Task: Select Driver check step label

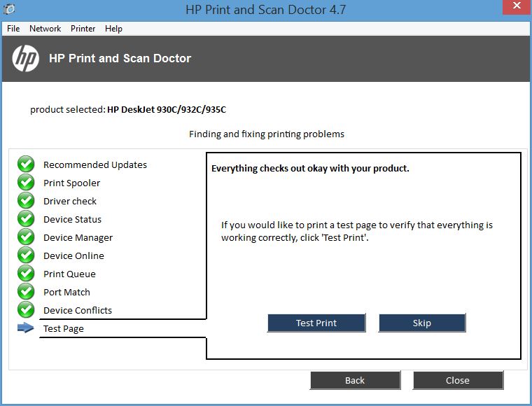Action: point(70,201)
